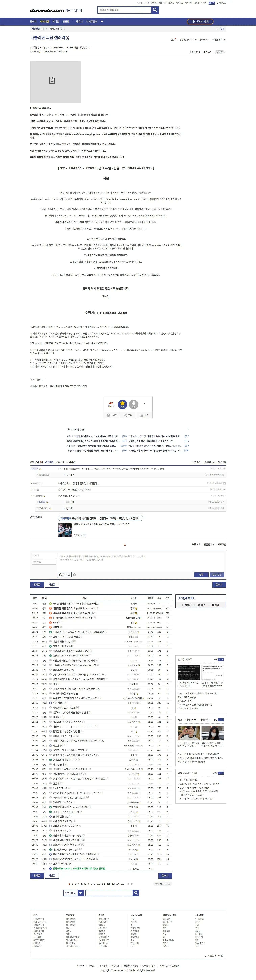This screenshot has width=256, height=980.
Task: Click the 댓글돌이 news thumbnail image
Action: point(65,530)
